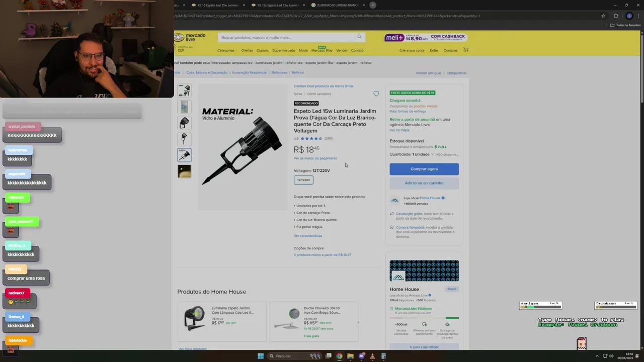Open the browser extensions puzzle icon

click(x=616, y=16)
